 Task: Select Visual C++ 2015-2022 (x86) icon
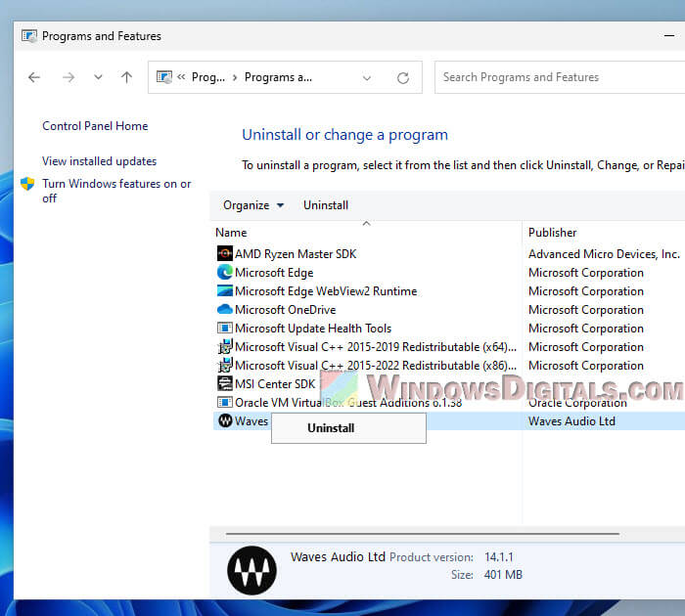[x=224, y=365]
